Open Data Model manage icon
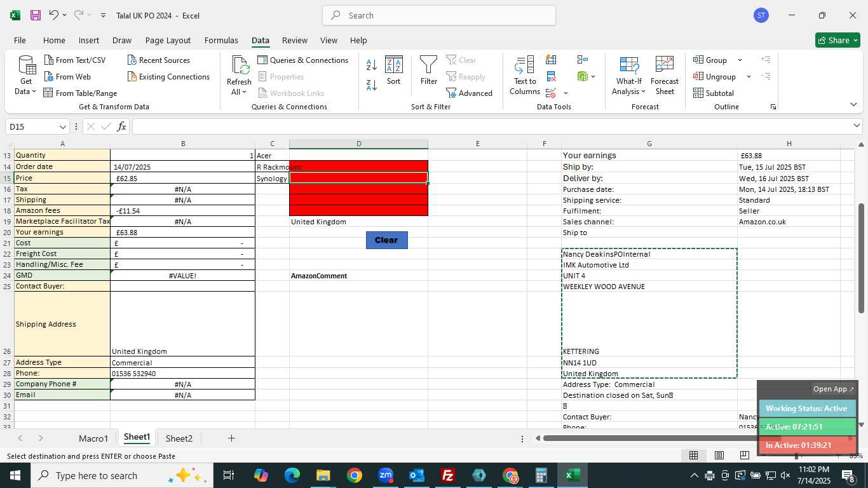This screenshot has width=868, height=488. point(583,77)
